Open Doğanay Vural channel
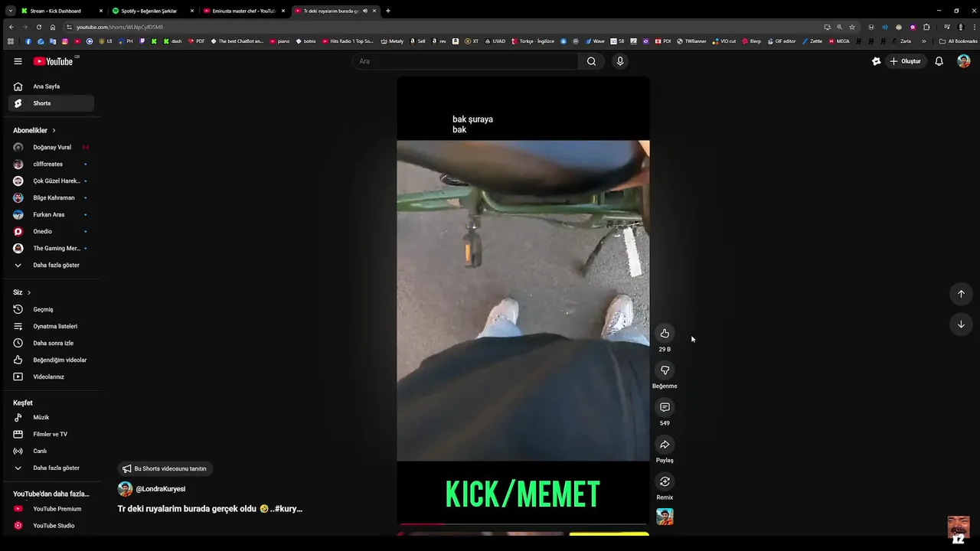980x551 pixels. coord(51,147)
